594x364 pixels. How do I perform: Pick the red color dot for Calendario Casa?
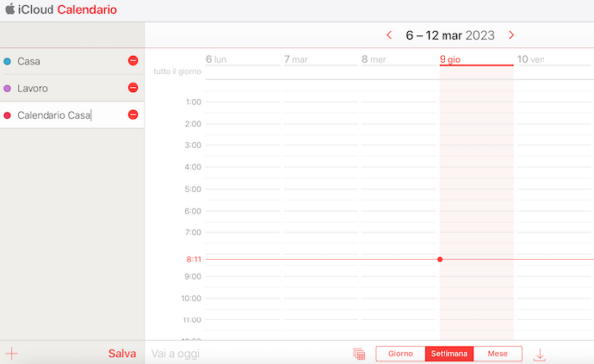point(7,115)
